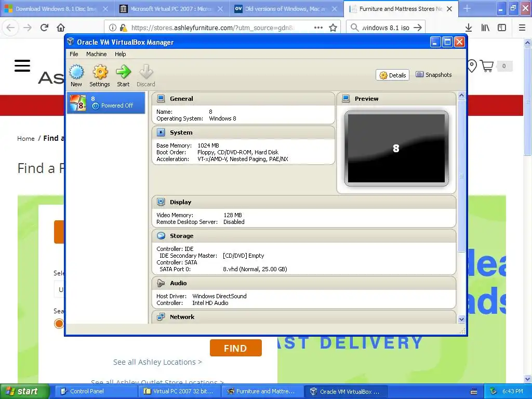Click the Network section icon

(x=161, y=317)
